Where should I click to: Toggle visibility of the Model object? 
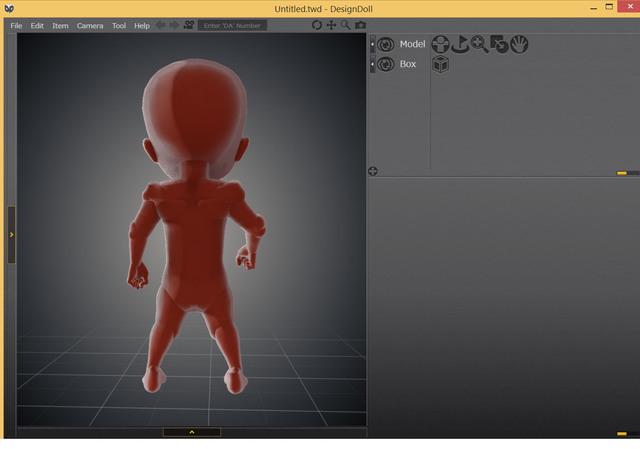386,44
